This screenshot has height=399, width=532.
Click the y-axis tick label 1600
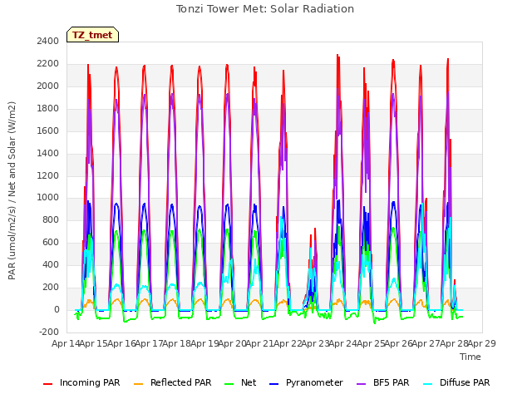pyautogui.click(x=48, y=131)
